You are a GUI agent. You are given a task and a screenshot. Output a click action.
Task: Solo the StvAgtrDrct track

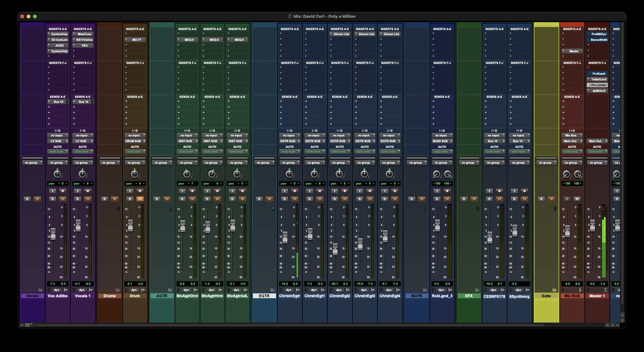[182, 199]
